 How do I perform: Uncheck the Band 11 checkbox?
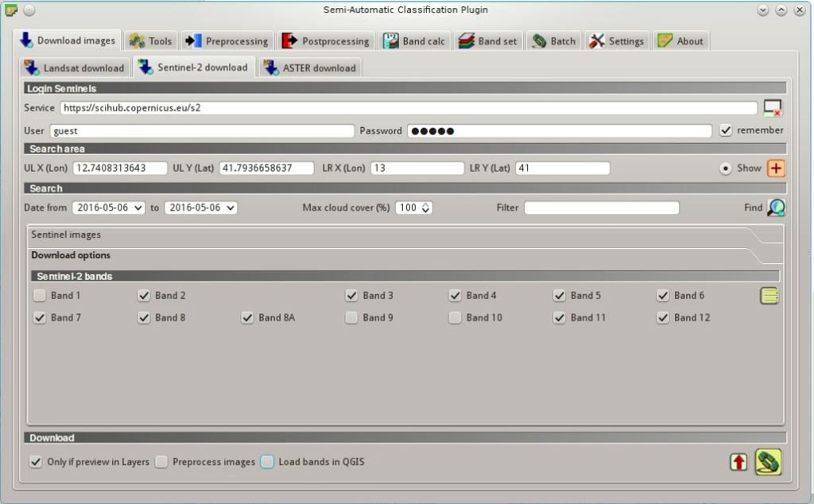pos(559,317)
